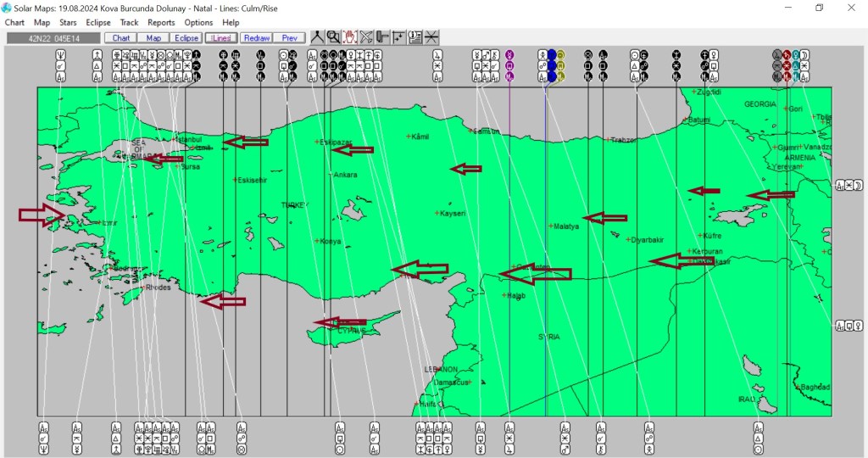868x458 pixels.
Task: Click the Eclipse button in the toolbar
Action: coord(186,38)
